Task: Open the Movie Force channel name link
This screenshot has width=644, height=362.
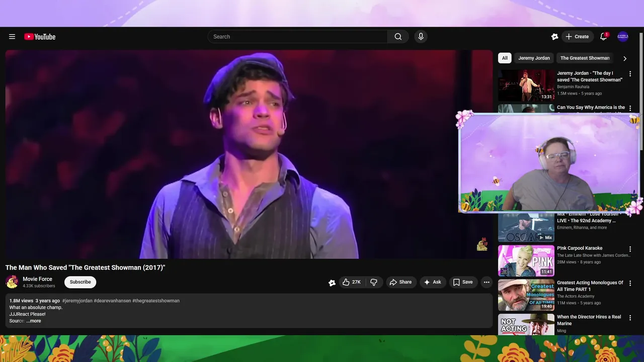Action: 37,279
